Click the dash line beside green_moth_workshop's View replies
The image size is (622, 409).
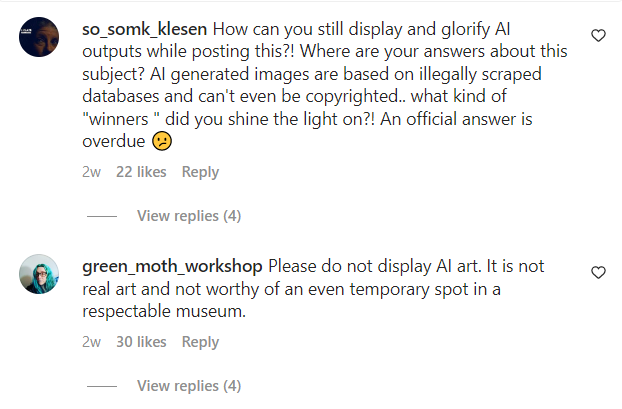click(102, 386)
